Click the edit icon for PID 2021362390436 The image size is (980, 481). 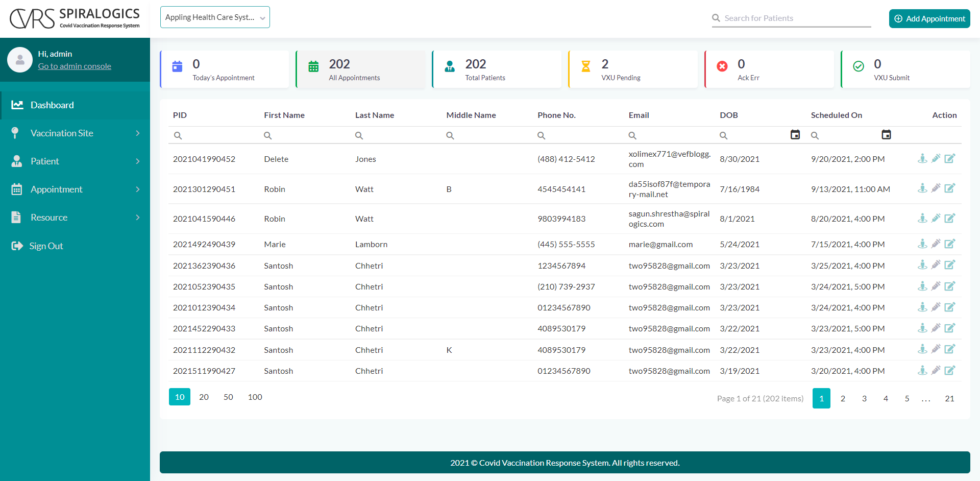coord(949,264)
